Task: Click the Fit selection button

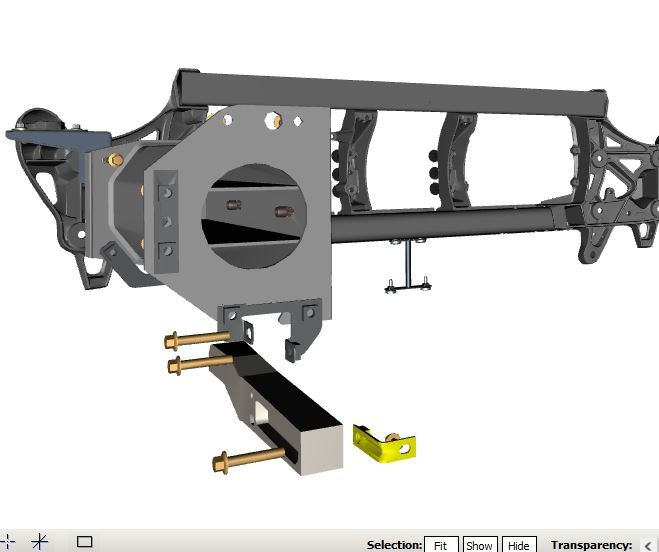Action: tap(441, 545)
